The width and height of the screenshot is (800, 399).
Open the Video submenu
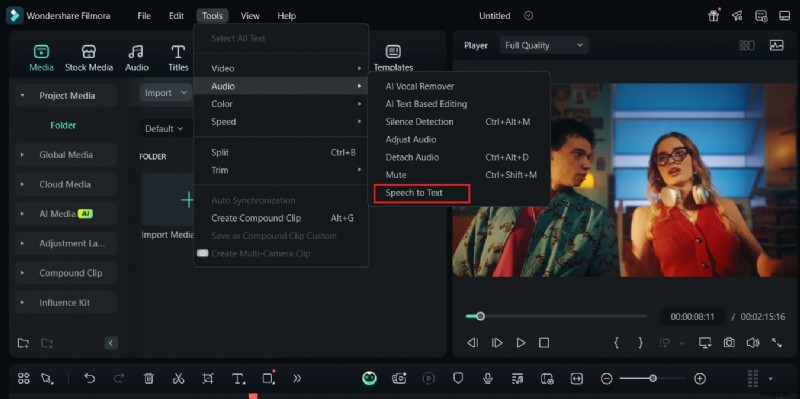tap(281, 68)
